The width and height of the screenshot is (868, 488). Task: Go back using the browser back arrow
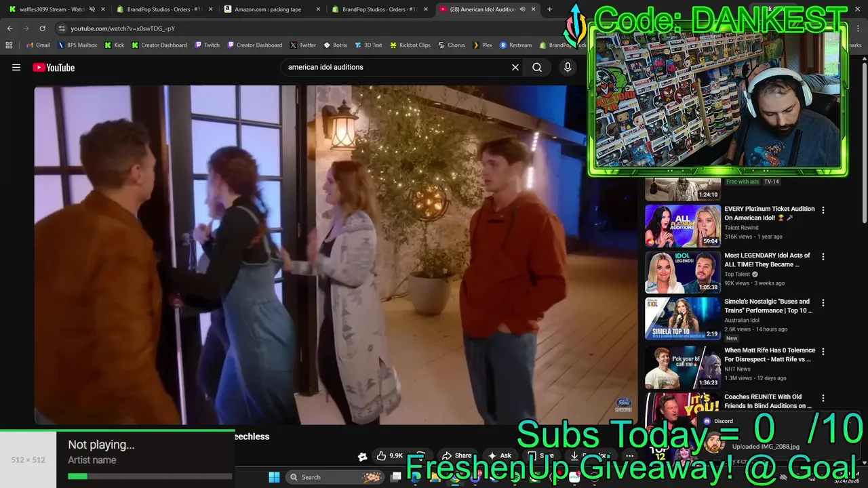point(9,28)
